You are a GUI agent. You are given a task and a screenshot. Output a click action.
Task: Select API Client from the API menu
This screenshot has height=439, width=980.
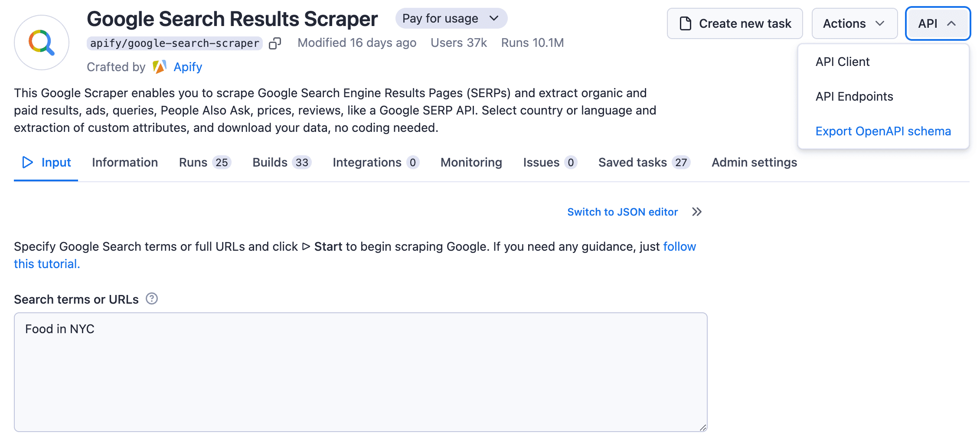pos(842,61)
